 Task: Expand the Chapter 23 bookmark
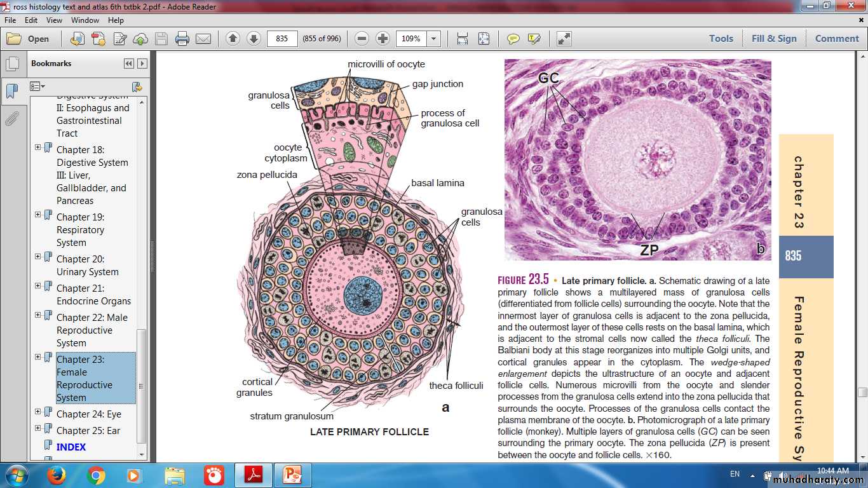38,357
